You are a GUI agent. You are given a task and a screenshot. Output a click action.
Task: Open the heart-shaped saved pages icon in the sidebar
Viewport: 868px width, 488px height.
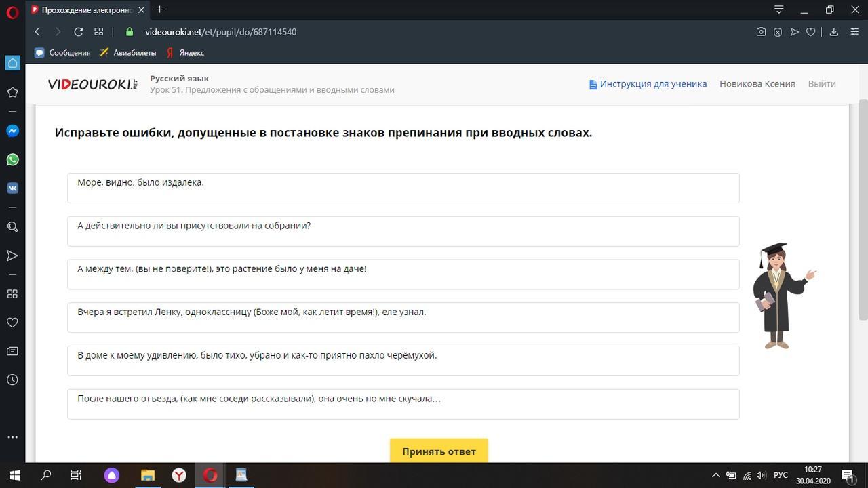pyautogui.click(x=12, y=323)
